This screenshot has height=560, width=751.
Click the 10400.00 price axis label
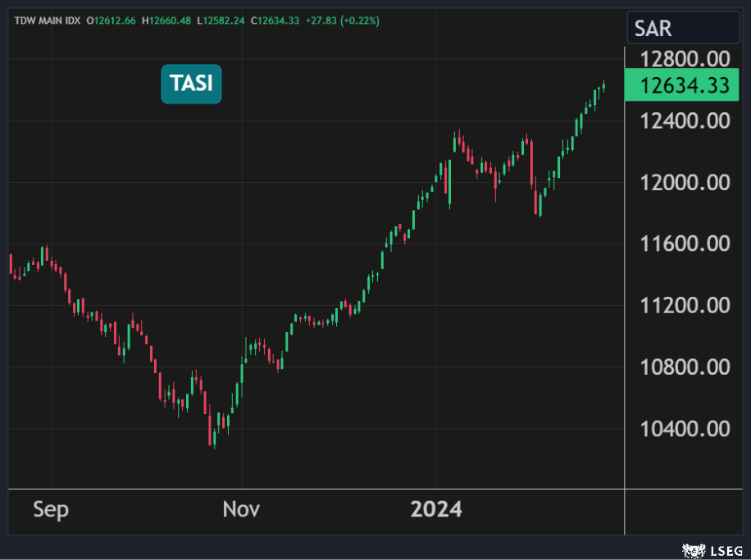pyautogui.click(x=685, y=428)
